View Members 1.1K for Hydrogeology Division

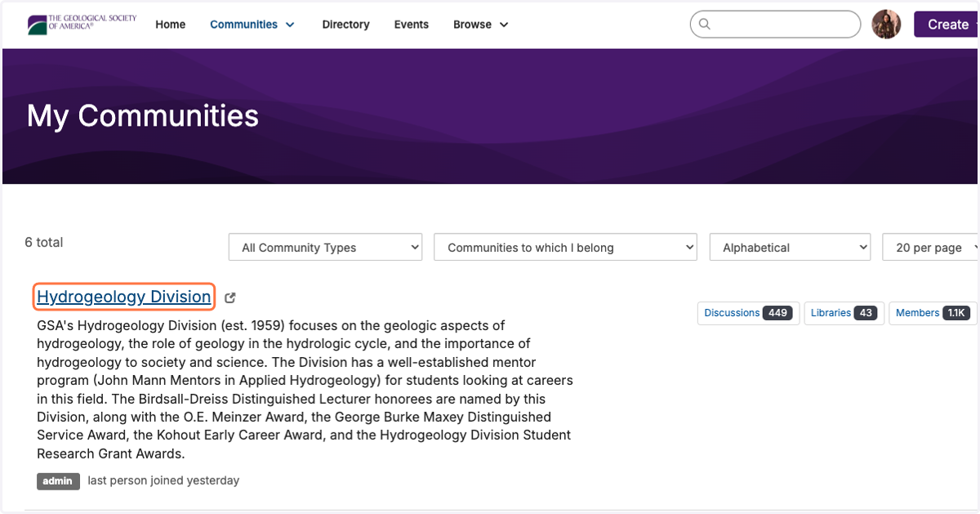[932, 313]
